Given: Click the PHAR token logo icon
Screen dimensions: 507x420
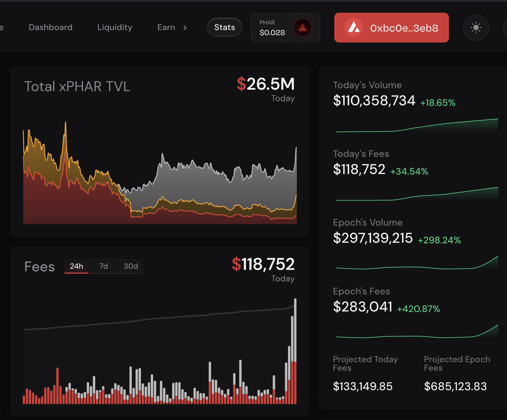Looking at the screenshot, I should coord(303,27).
